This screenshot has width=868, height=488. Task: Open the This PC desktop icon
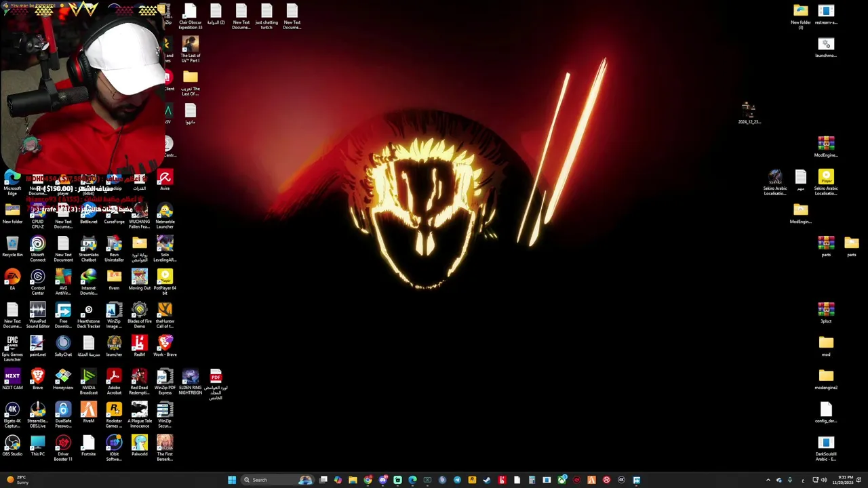click(37, 446)
